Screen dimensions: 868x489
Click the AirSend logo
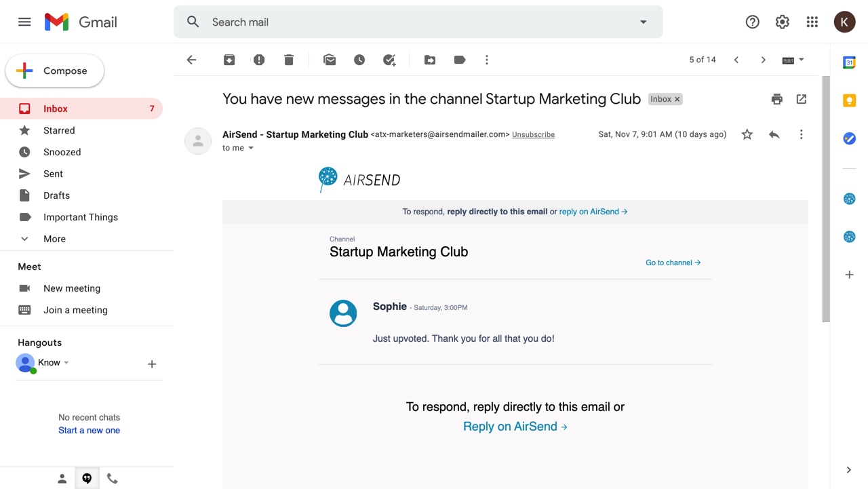click(x=359, y=180)
